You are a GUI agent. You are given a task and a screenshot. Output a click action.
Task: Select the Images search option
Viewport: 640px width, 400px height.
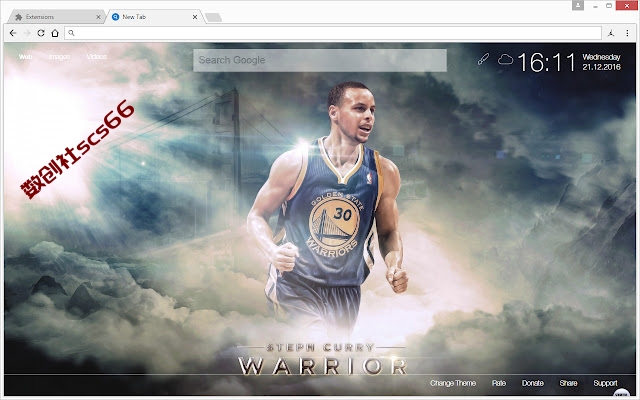pos(59,57)
